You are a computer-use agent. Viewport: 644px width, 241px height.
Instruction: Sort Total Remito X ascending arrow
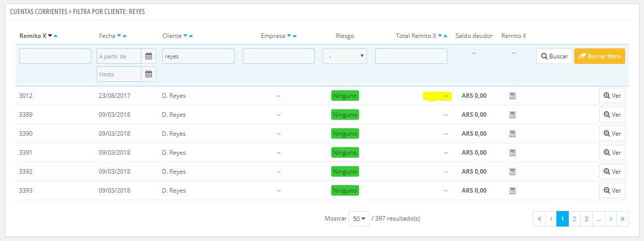click(445, 36)
